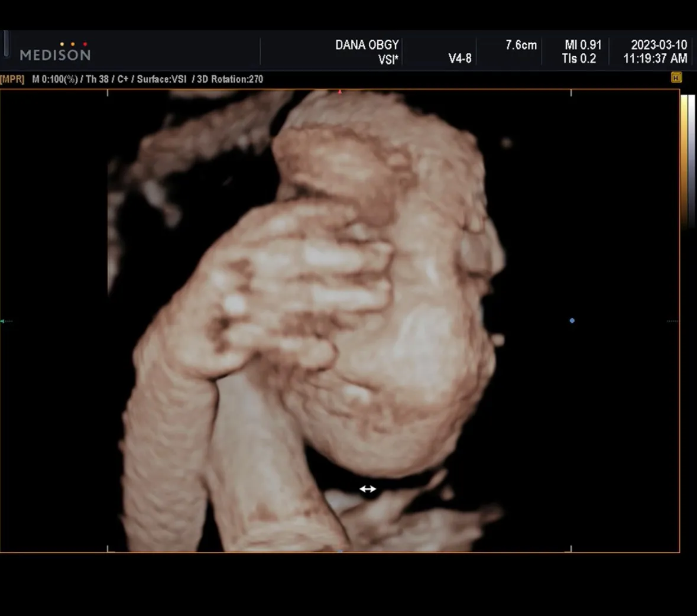Click the 7.6cm depth value
This screenshot has width=697, height=616.
click(x=521, y=45)
